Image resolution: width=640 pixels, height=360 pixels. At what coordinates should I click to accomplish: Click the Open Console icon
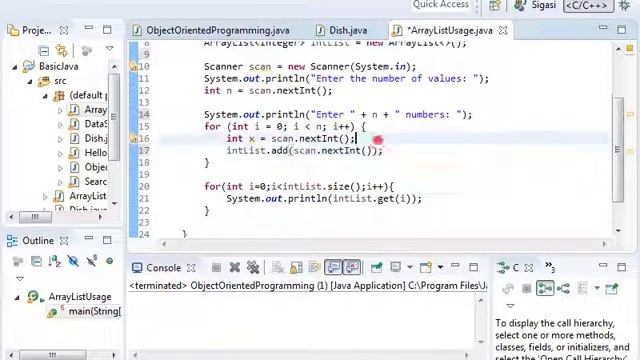tap(426, 268)
